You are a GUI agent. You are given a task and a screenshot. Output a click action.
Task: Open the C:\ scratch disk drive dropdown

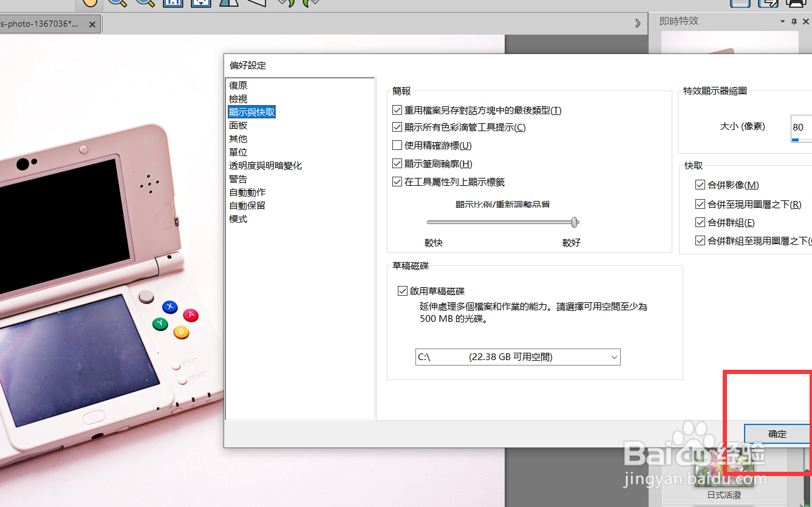click(518, 357)
